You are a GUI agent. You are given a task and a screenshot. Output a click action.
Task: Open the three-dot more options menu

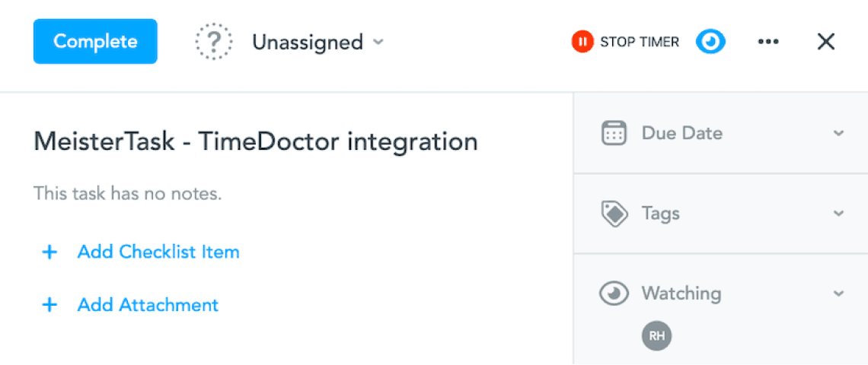point(768,42)
